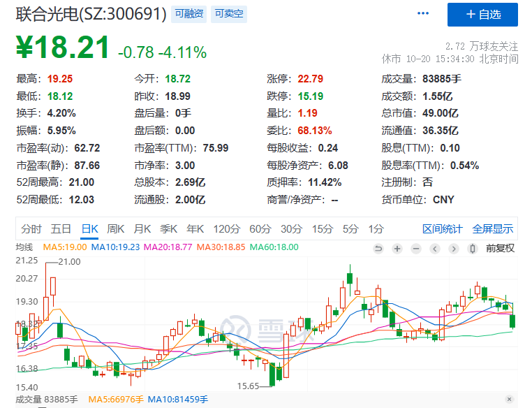
Task: Zoom in the K-line chart
Action: (397, 248)
